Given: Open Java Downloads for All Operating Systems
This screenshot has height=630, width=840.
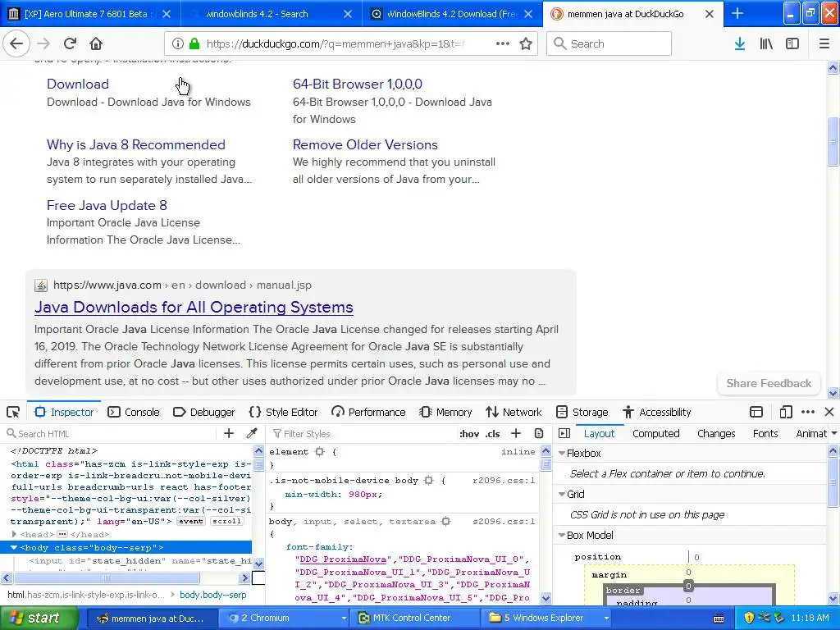Looking at the screenshot, I should pos(194,307).
